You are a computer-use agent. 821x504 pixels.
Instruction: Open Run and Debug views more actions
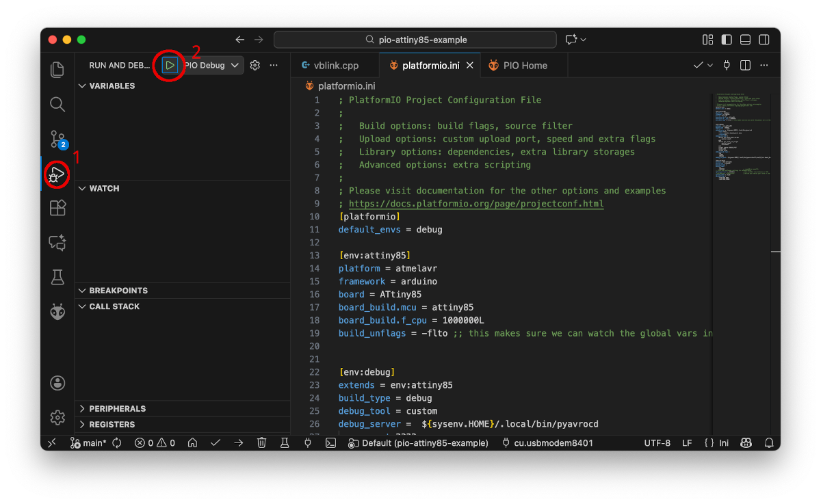pyautogui.click(x=274, y=66)
